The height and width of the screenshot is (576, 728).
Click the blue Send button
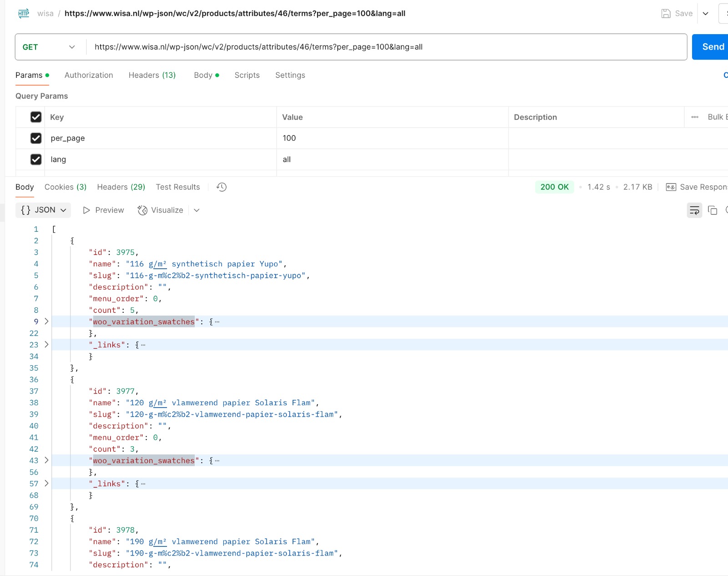(710, 47)
